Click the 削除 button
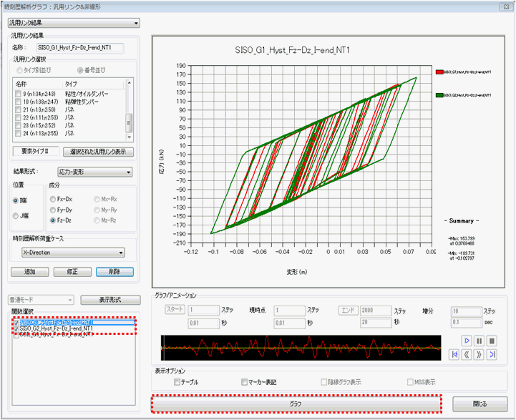Image resolution: width=516 pixels, height=420 pixels. [115, 272]
